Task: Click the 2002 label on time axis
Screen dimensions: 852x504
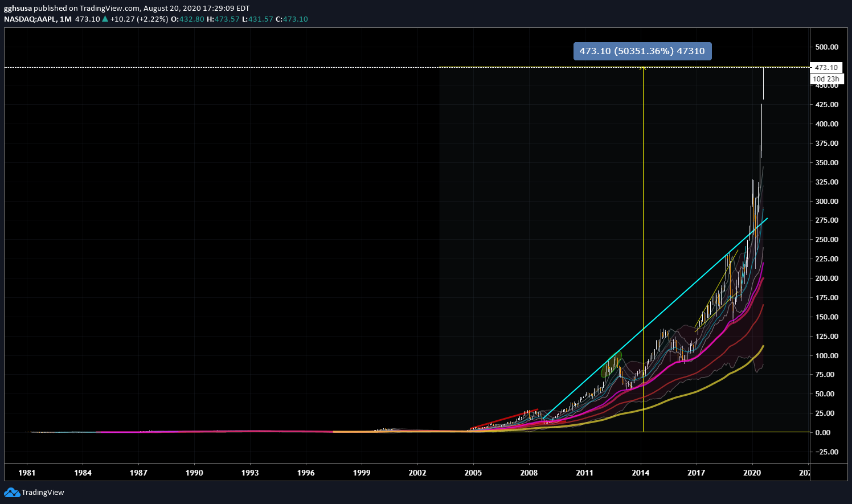Action: click(x=417, y=473)
